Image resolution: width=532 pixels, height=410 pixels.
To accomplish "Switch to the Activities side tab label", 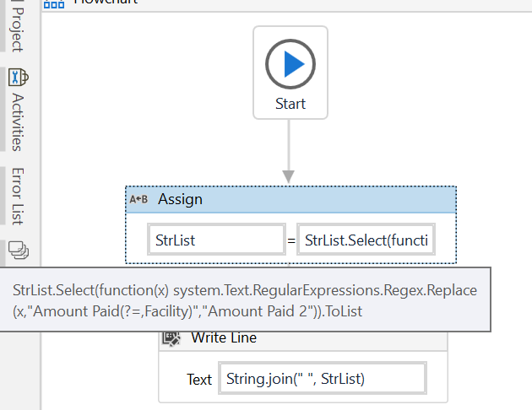I will pos(18,121).
